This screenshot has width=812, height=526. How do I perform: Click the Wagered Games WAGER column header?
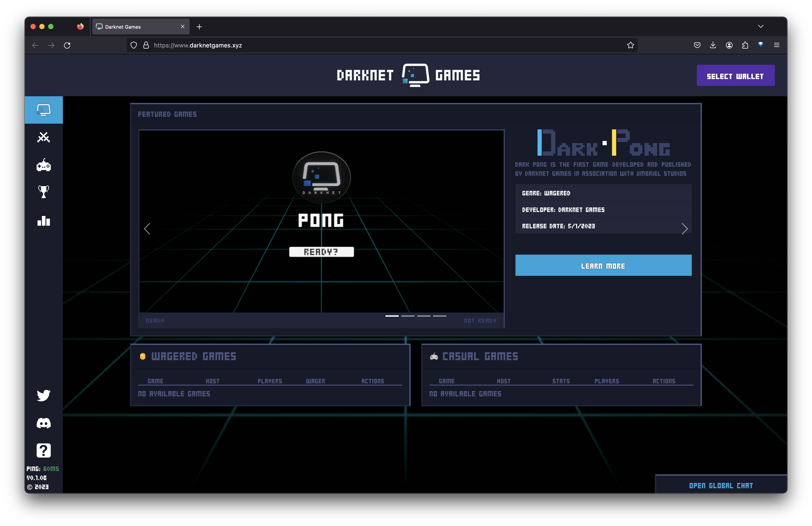(x=315, y=381)
